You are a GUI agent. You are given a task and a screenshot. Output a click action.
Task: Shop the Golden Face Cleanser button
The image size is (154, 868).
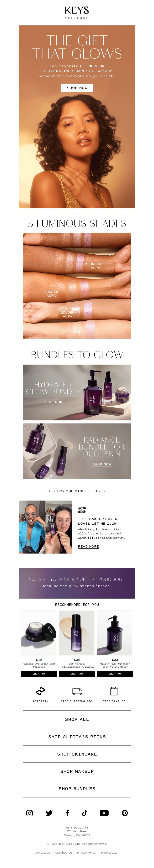(115, 673)
